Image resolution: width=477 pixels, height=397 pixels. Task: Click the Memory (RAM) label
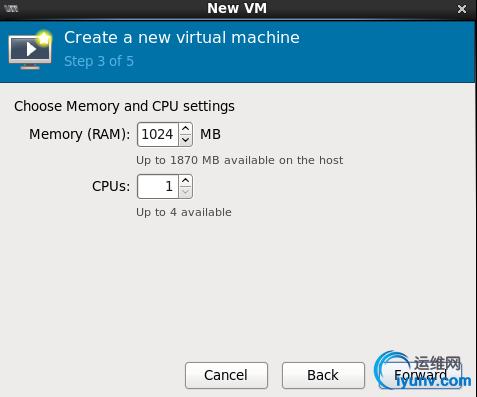[80, 134]
